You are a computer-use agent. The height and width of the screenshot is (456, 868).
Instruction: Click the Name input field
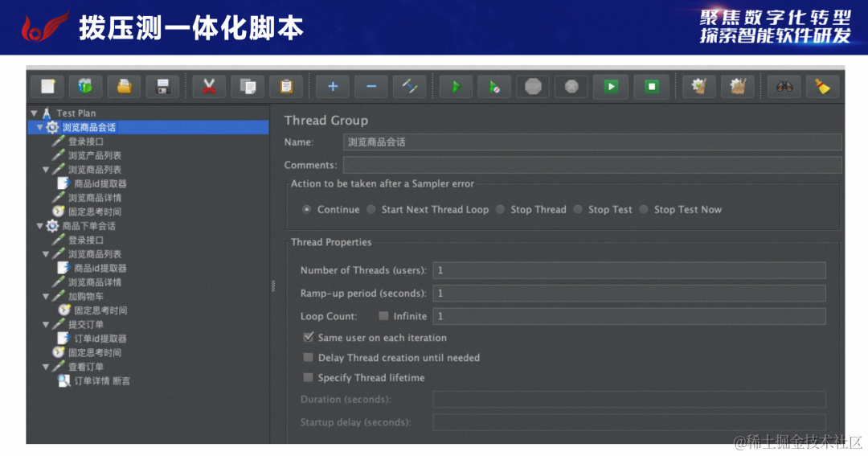(x=592, y=142)
